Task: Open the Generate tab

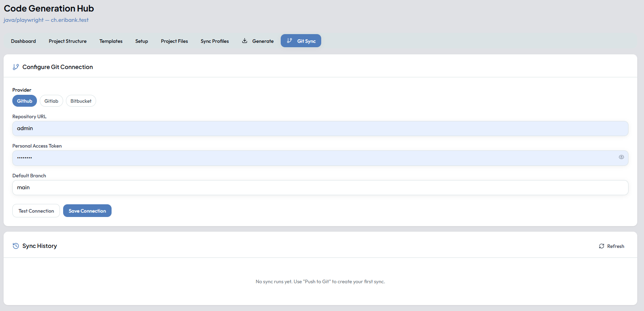Action: pos(258,41)
